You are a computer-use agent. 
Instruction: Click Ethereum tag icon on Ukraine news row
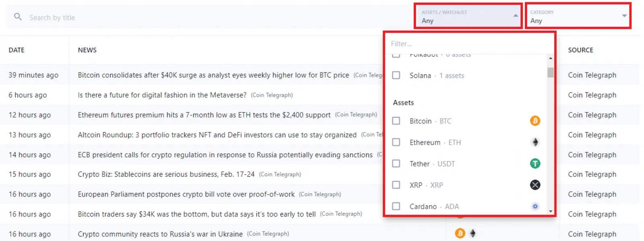coord(473,233)
